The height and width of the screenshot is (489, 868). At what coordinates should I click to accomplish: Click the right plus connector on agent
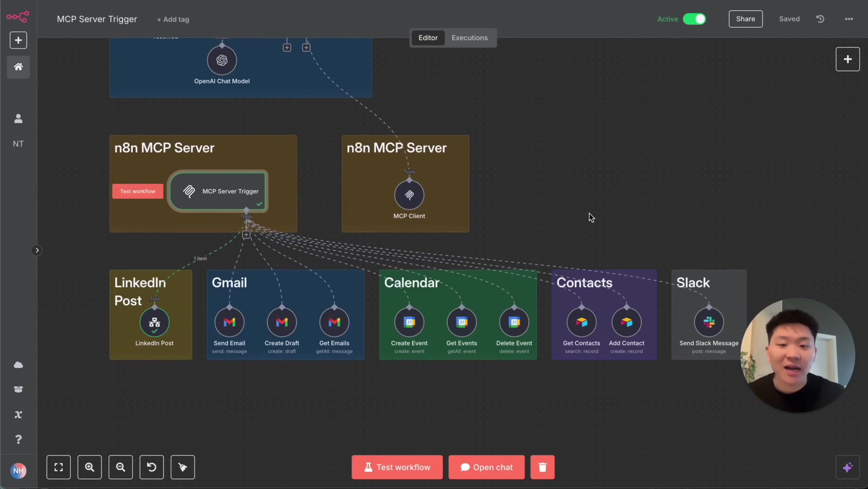306,48
